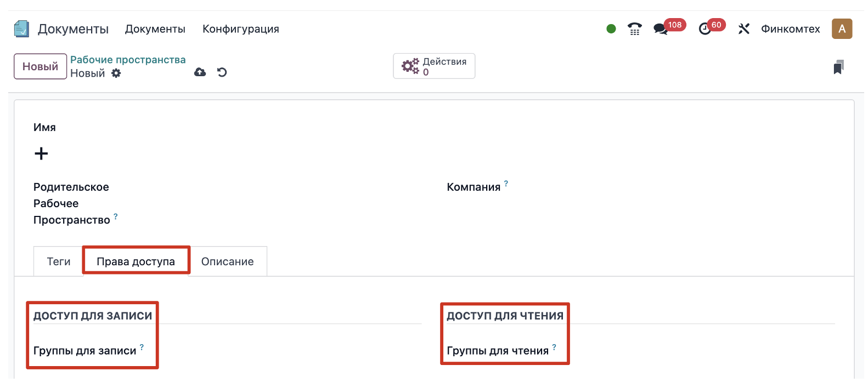Switch to the Описание tab
The height and width of the screenshot is (388, 868).
(227, 262)
